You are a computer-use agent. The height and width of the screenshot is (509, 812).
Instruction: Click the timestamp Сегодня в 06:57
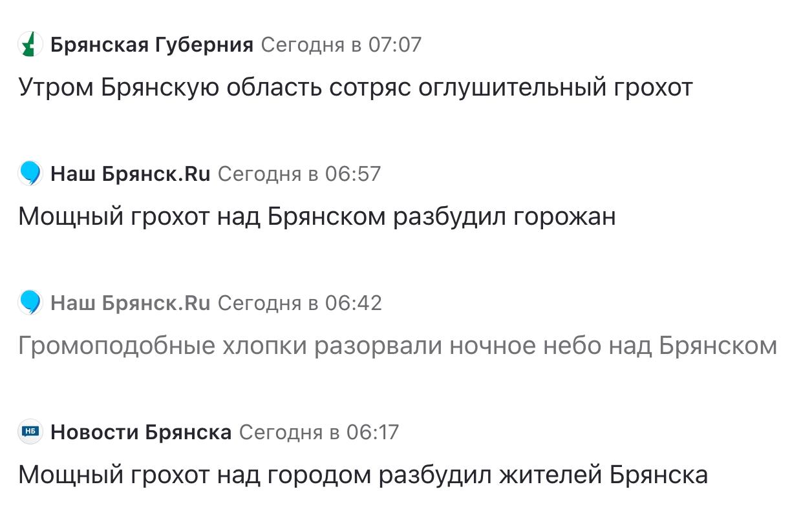(299, 174)
